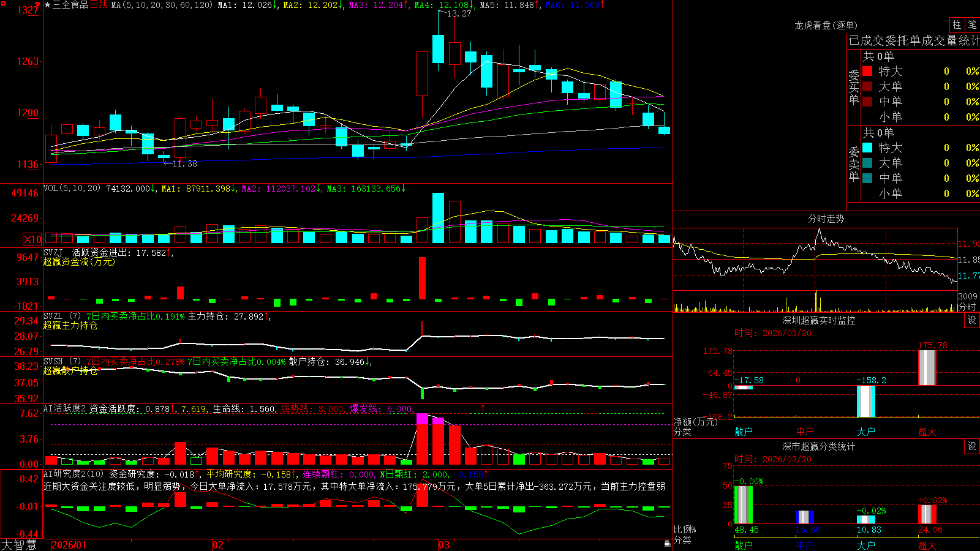Select the VOL(5,10,20) indicator label
The image size is (980, 551).
click(x=72, y=189)
